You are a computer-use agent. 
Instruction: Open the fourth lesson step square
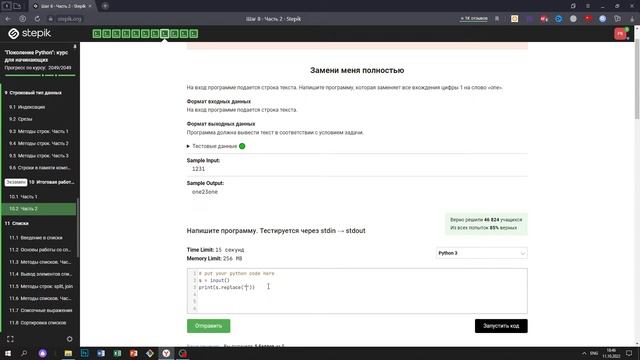(x=126, y=34)
